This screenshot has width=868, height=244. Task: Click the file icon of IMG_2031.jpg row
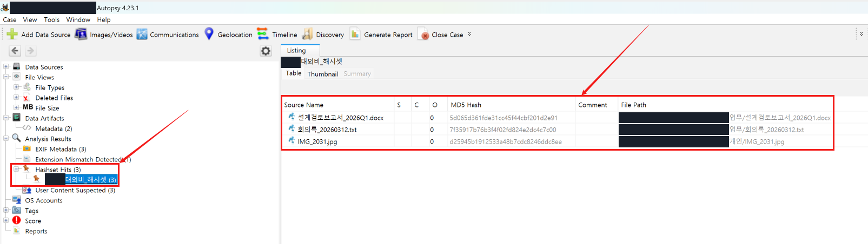click(x=291, y=140)
